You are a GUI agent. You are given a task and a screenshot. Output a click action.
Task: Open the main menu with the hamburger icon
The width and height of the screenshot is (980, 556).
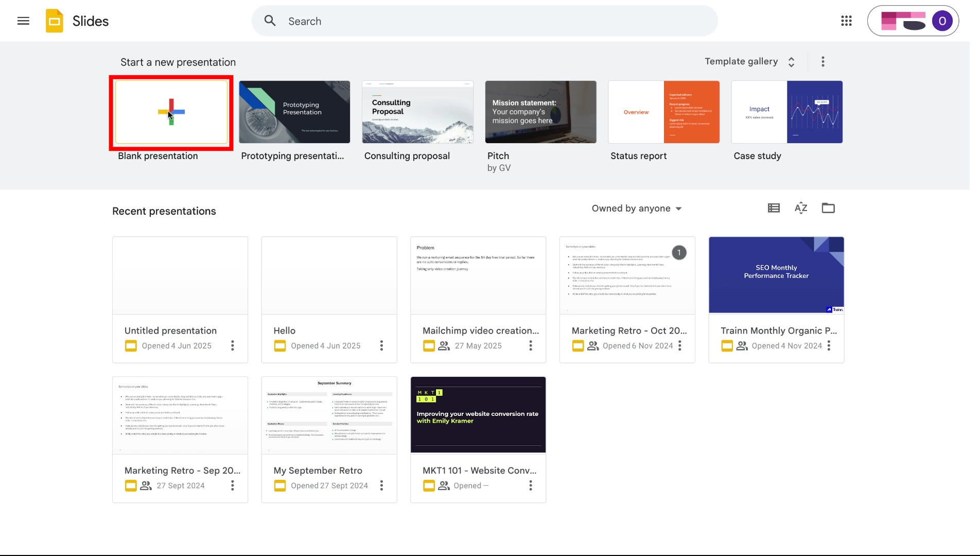(x=23, y=21)
